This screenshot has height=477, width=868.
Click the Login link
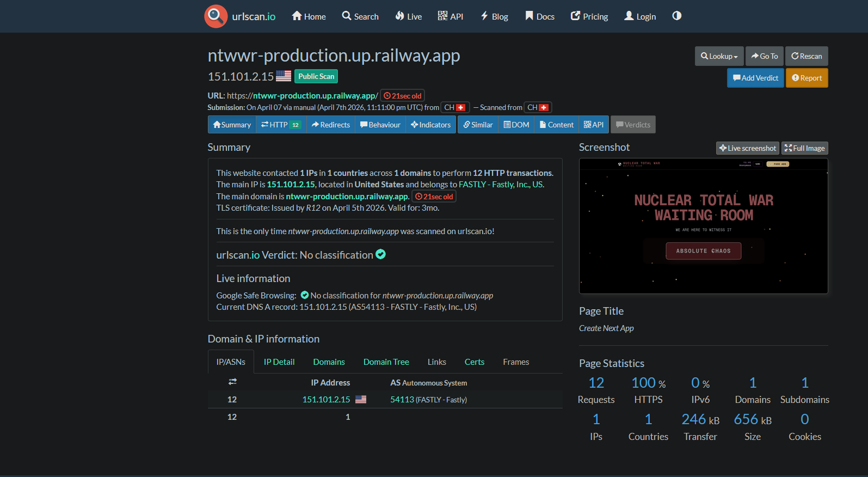[x=640, y=16]
